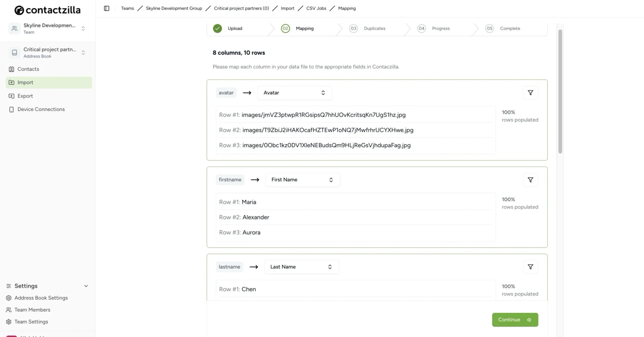Click Row #2 value Alexander
The image size is (644, 337).
(256, 218)
